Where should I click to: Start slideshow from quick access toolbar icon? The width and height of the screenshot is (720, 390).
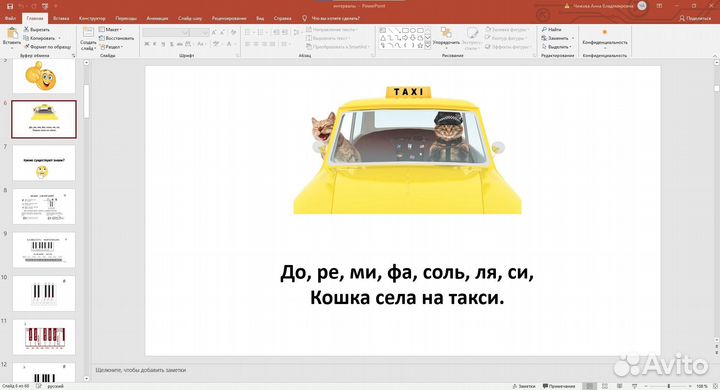click(45, 6)
